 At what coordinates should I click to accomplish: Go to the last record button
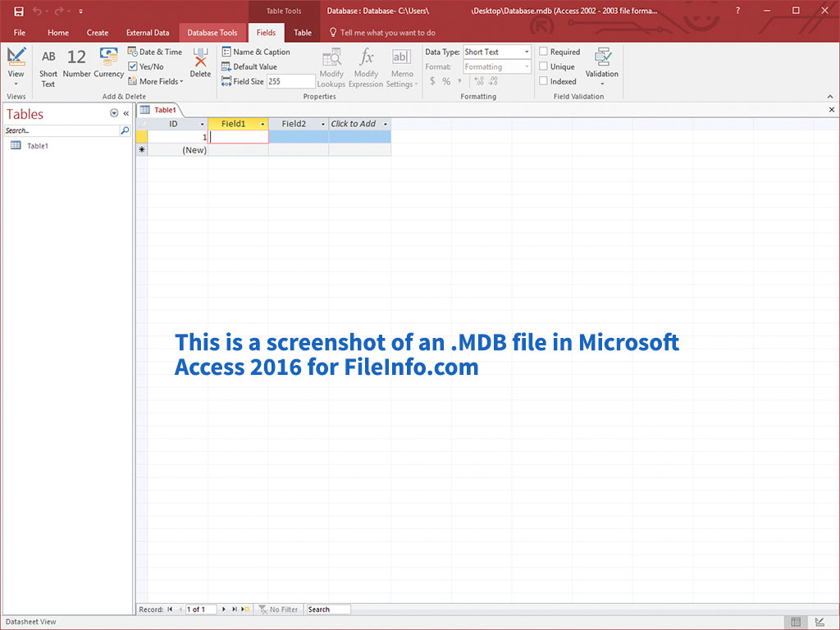coord(234,609)
